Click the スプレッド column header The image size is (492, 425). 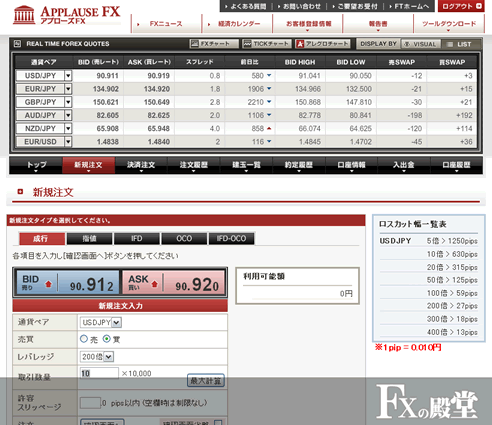pyautogui.click(x=199, y=62)
